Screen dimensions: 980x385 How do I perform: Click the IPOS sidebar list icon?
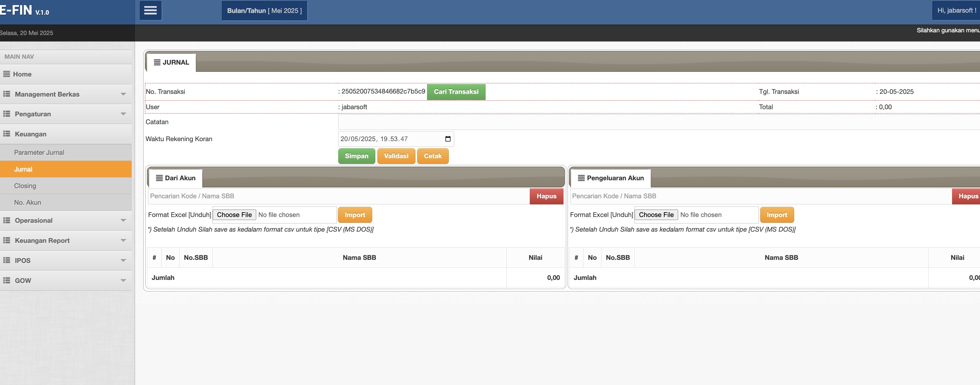click(6, 260)
